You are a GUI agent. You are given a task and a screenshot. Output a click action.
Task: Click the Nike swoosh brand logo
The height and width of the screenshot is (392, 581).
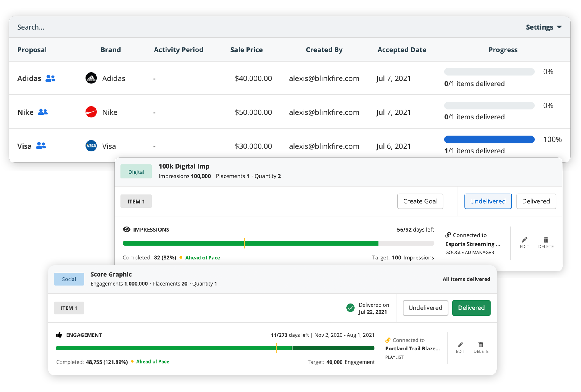pos(91,112)
